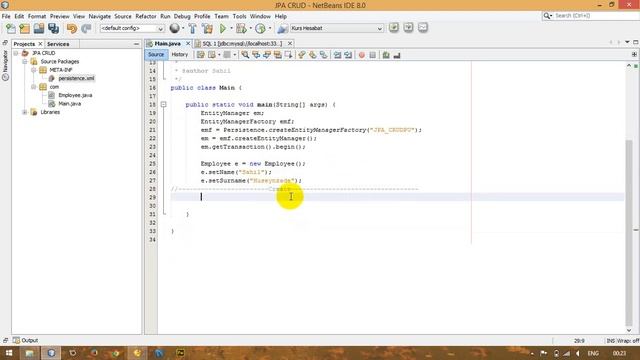Click the second icon right of Kurs Hesabat combo

pyautogui.click(x=408, y=27)
